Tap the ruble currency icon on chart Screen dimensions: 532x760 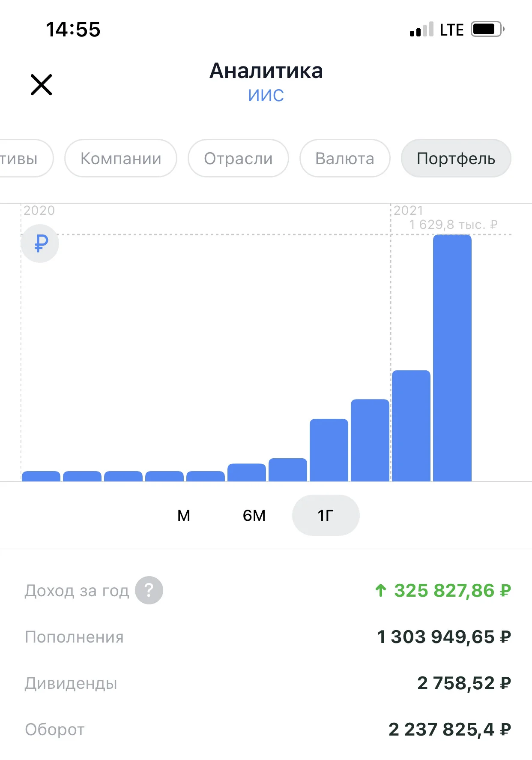(x=40, y=243)
